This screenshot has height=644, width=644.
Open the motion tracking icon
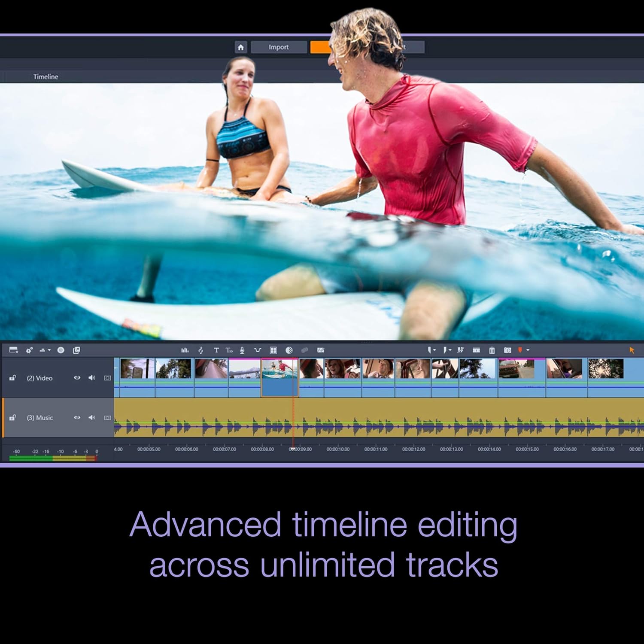click(320, 350)
